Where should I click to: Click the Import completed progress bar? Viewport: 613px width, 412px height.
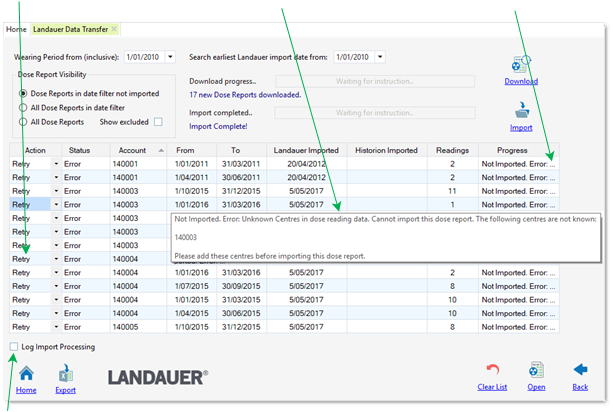point(375,113)
